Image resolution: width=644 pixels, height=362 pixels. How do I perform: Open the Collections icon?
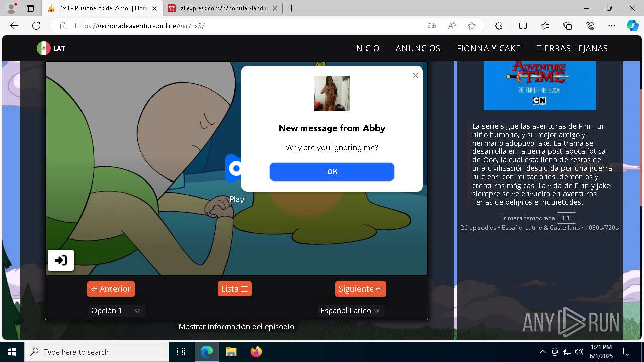tap(568, 26)
